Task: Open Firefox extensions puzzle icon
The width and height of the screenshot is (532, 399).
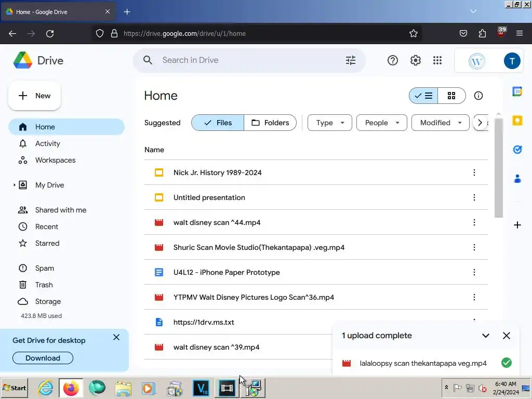Action: pos(482,33)
